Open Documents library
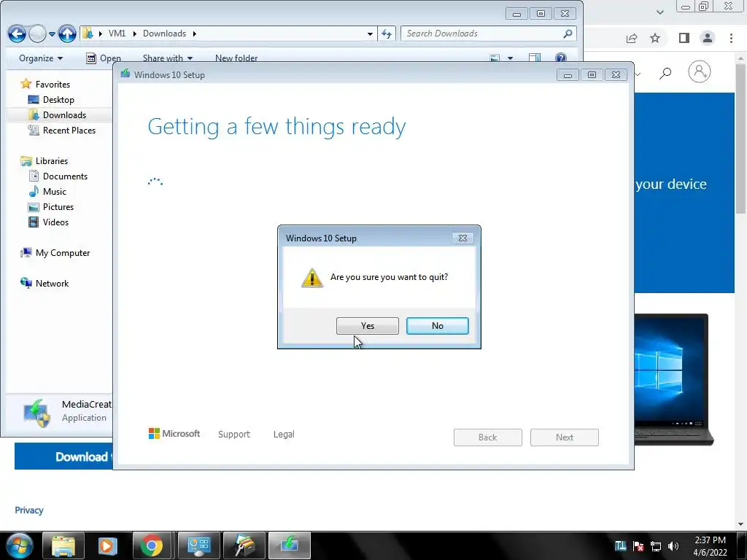747x560 pixels. [65, 176]
